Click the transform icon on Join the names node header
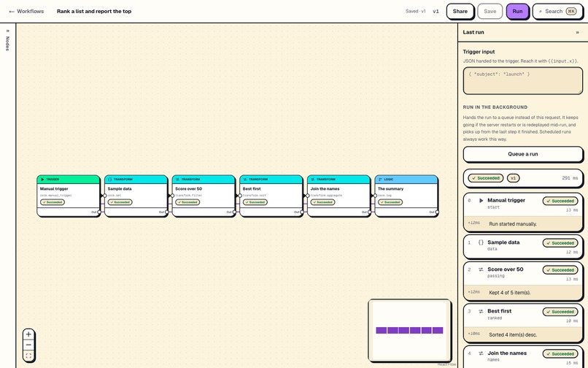Screen dimensions: 588x368 tap(312, 180)
